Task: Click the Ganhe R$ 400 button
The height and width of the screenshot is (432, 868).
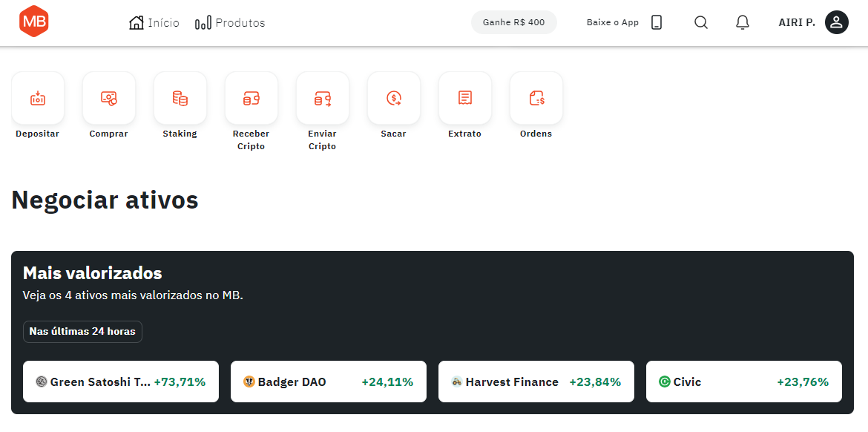Action: point(513,22)
